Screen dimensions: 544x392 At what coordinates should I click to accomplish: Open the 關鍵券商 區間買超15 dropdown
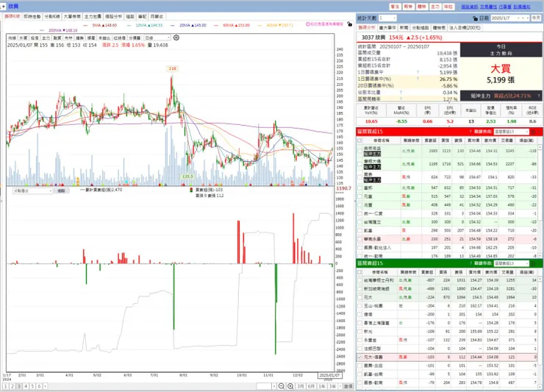tap(511, 132)
